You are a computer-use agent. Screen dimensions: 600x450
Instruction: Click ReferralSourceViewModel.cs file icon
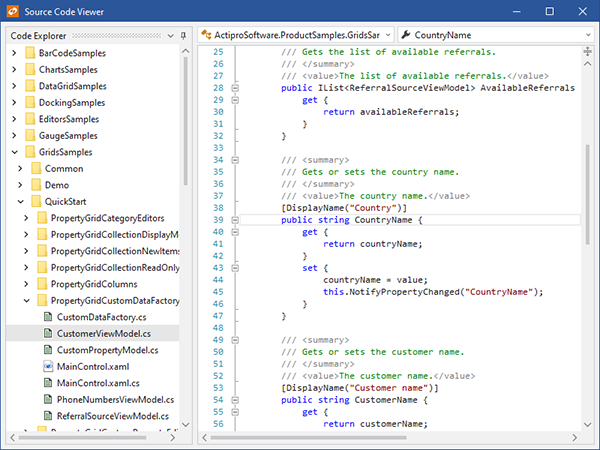tap(48, 416)
